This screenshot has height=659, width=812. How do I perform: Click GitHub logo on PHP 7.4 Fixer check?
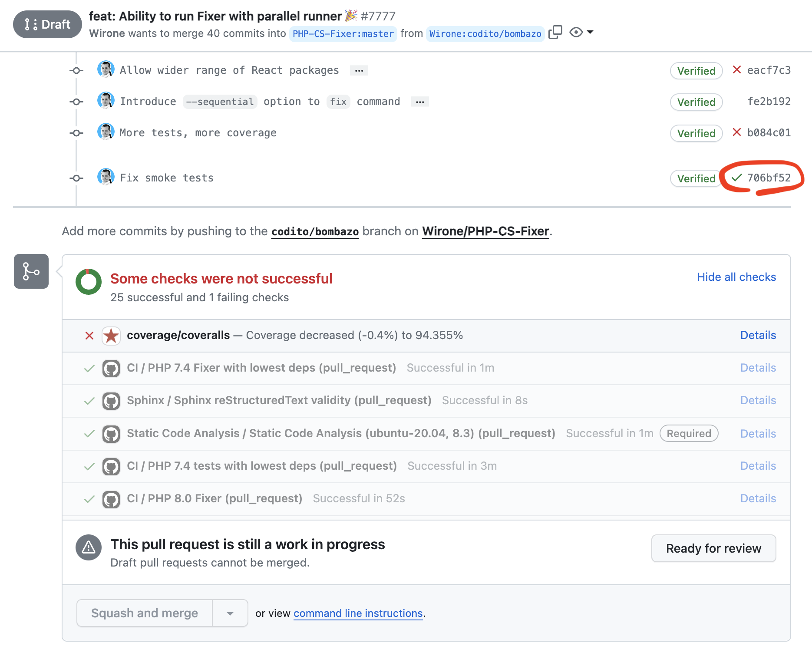(x=111, y=369)
